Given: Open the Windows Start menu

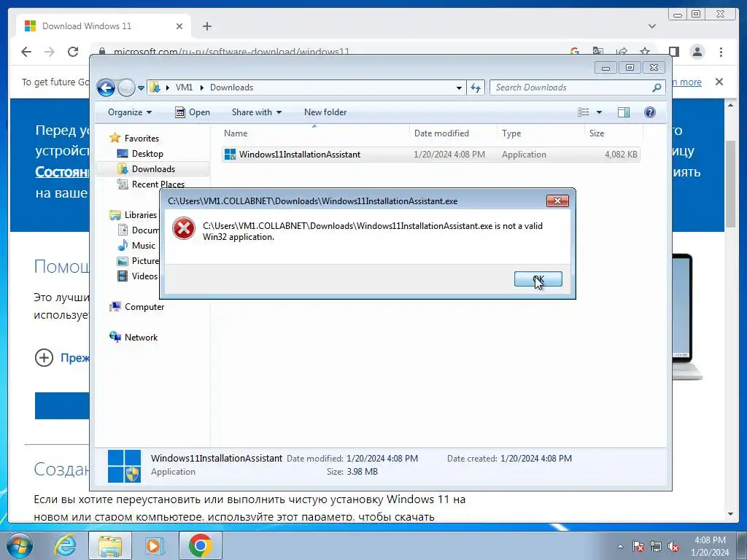Looking at the screenshot, I should tap(19, 545).
